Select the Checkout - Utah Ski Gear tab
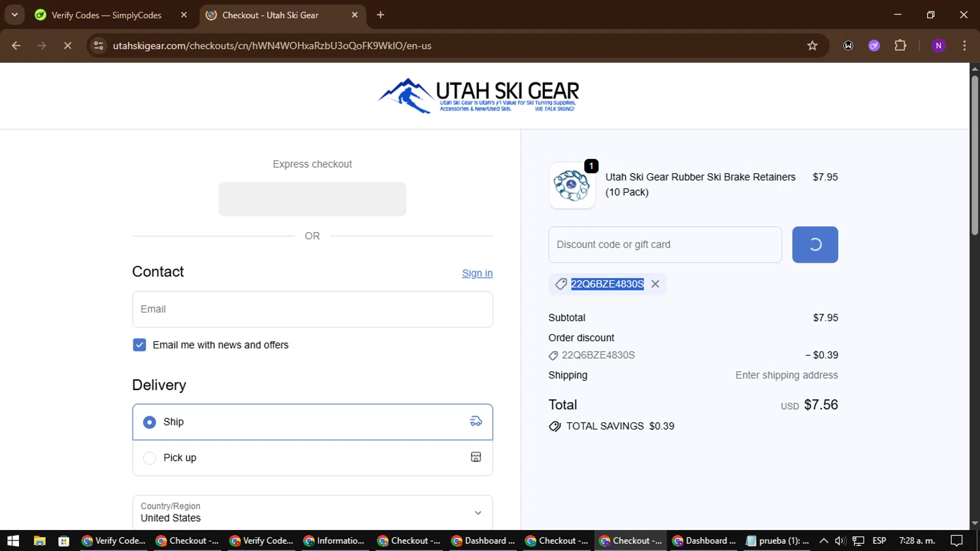Image resolution: width=980 pixels, height=551 pixels. 270,15
